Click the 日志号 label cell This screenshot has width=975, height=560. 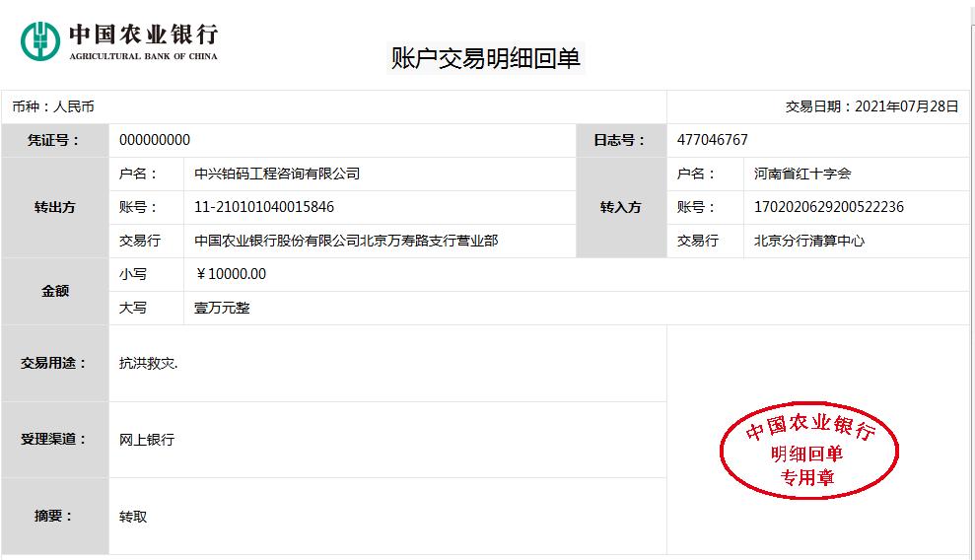tap(621, 140)
